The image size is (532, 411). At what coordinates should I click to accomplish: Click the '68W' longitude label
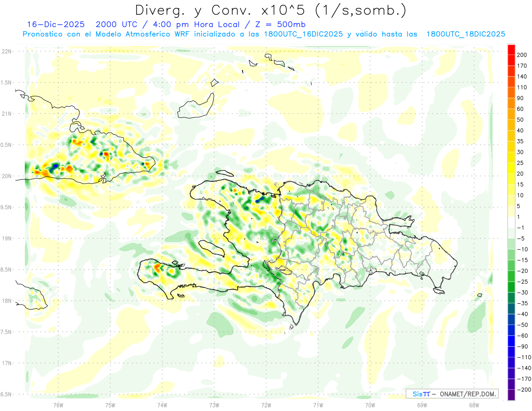point(474,405)
